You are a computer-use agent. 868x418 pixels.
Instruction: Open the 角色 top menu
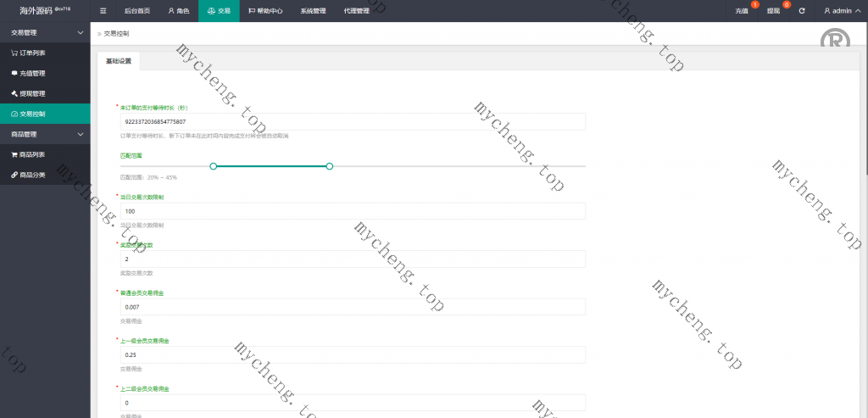click(x=178, y=11)
